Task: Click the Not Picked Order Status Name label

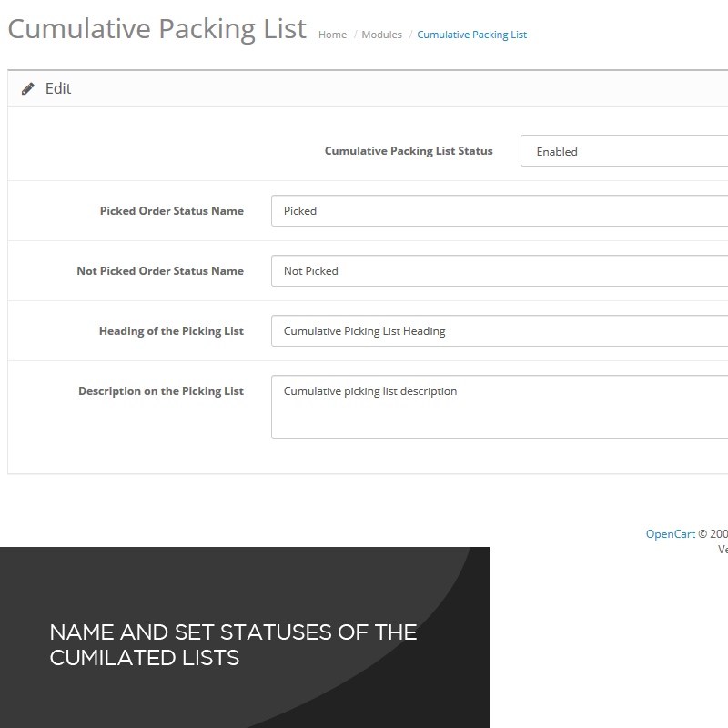Action: point(160,271)
